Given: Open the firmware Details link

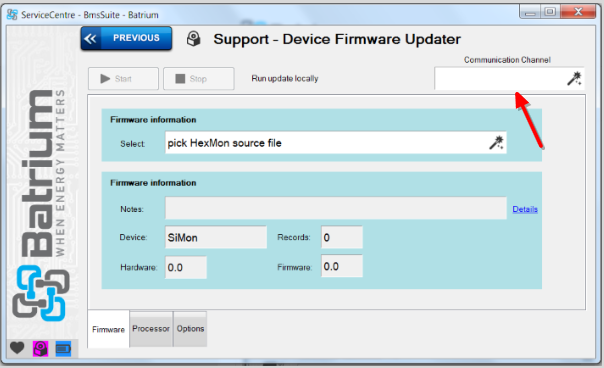Looking at the screenshot, I should click(x=525, y=209).
